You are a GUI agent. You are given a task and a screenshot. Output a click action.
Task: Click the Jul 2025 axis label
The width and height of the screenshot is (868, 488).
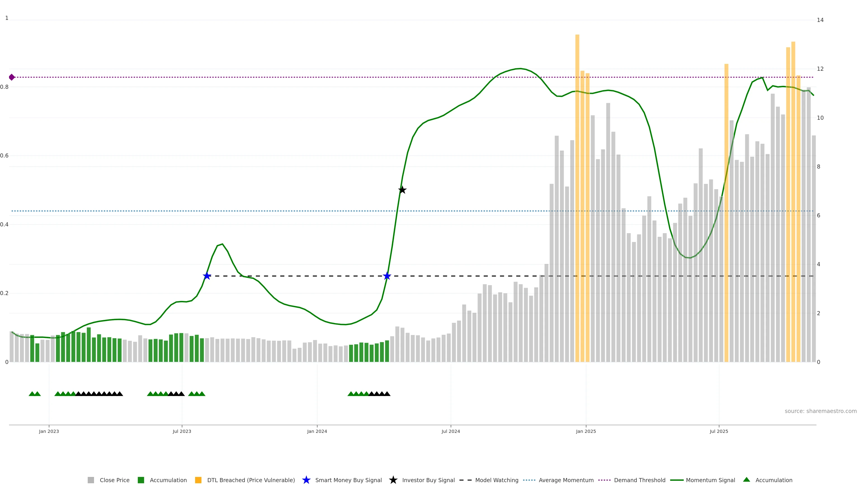click(719, 431)
